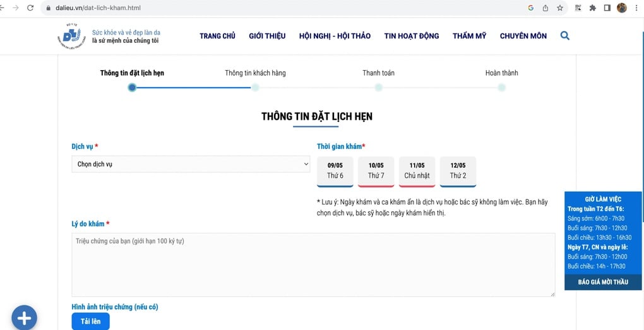
Task: Click first progress step dot
Action: coord(132,88)
